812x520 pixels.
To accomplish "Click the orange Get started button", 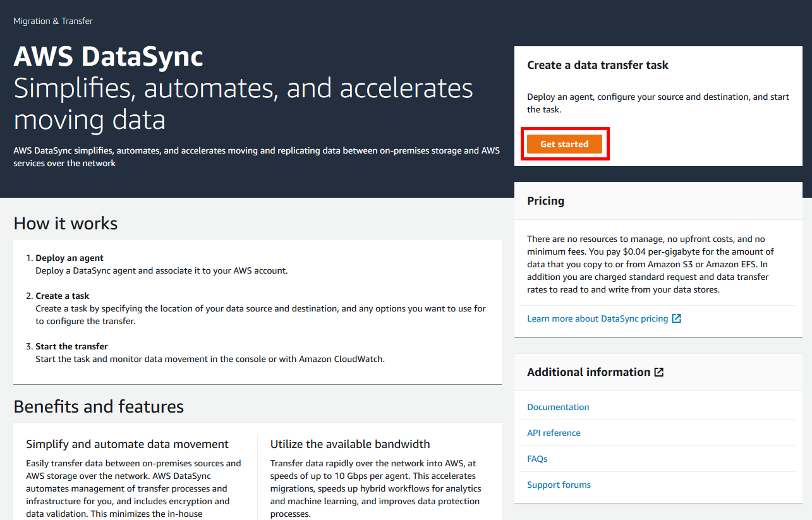I will pos(564,144).
